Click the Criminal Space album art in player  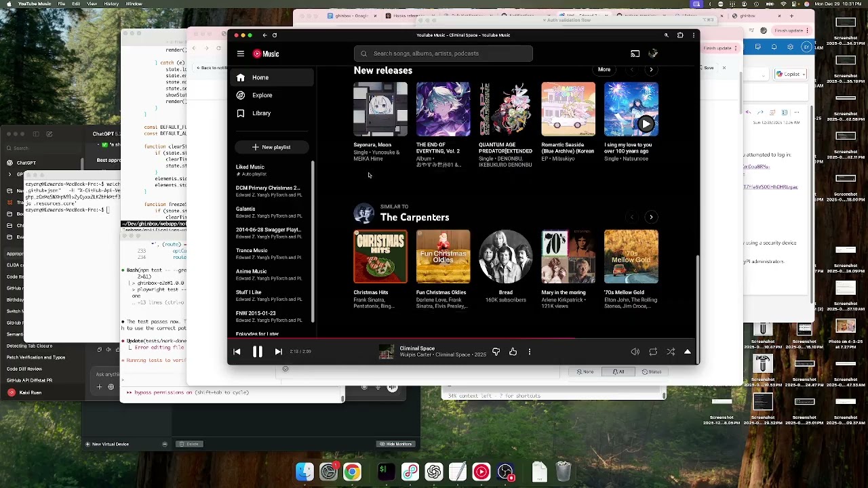point(386,352)
